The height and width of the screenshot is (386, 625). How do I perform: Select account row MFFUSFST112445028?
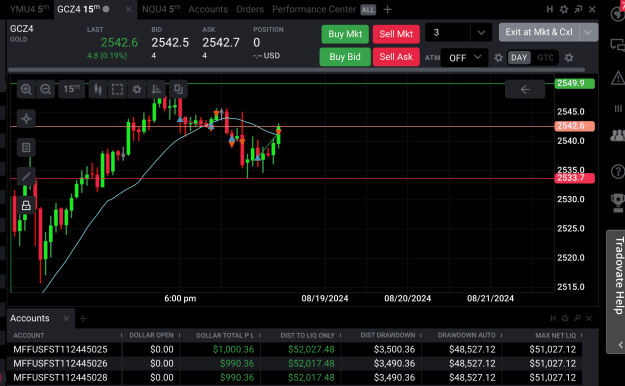pos(295,378)
